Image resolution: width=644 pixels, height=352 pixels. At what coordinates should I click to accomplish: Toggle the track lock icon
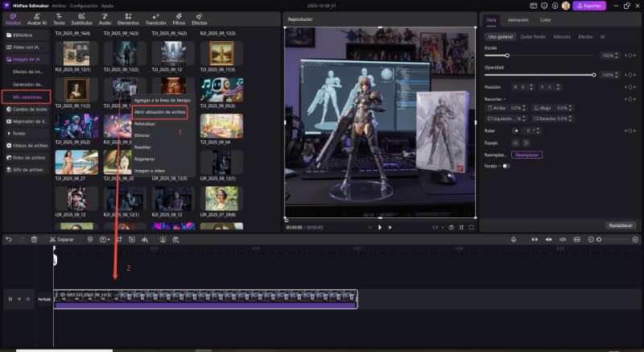(x=19, y=299)
